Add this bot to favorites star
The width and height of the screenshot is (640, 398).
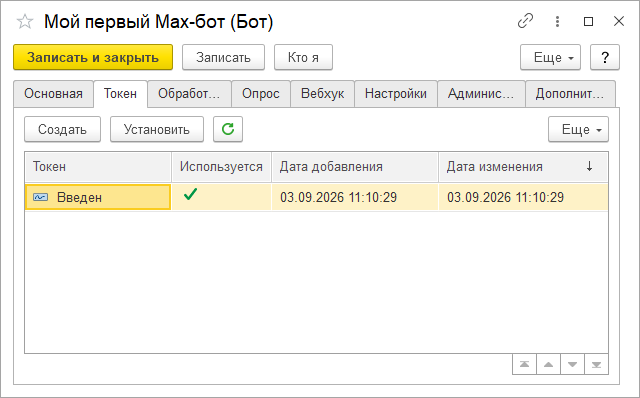(x=25, y=22)
